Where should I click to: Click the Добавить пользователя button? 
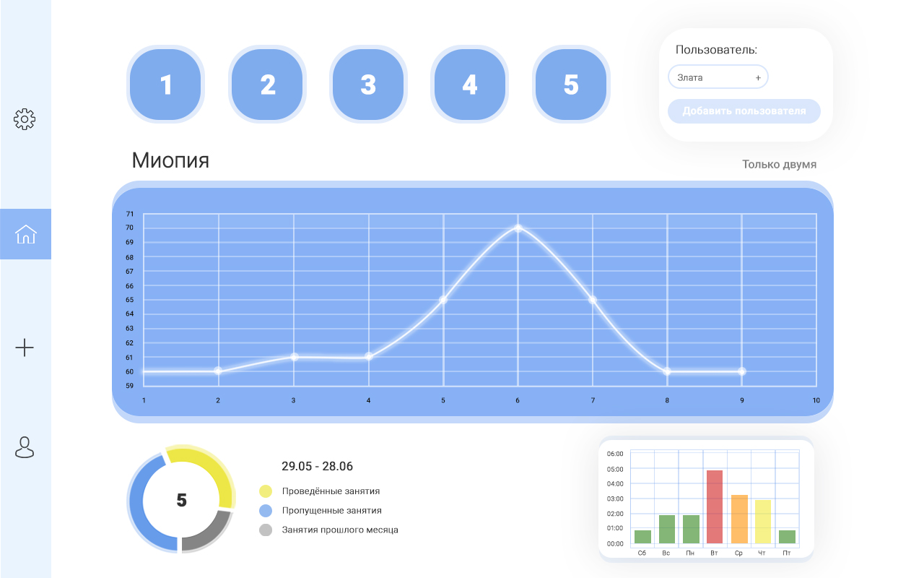(x=744, y=111)
